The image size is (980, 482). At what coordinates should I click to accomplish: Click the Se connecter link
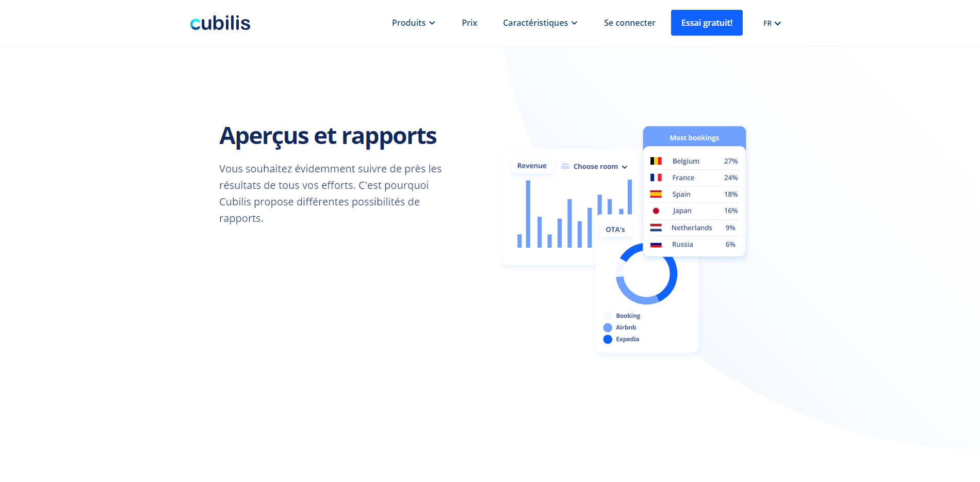629,23
